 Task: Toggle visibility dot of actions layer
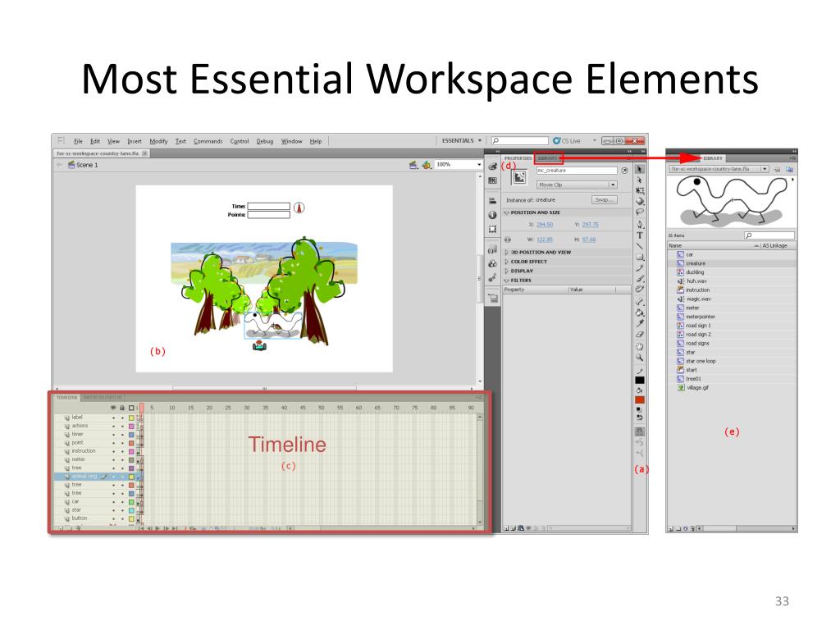tap(113, 426)
